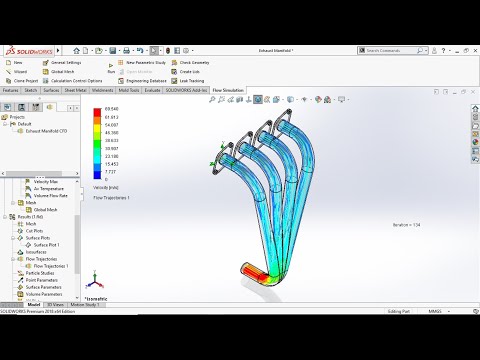Click the analysis tree vertical scrollbar
The image size is (480, 360).
point(77,243)
